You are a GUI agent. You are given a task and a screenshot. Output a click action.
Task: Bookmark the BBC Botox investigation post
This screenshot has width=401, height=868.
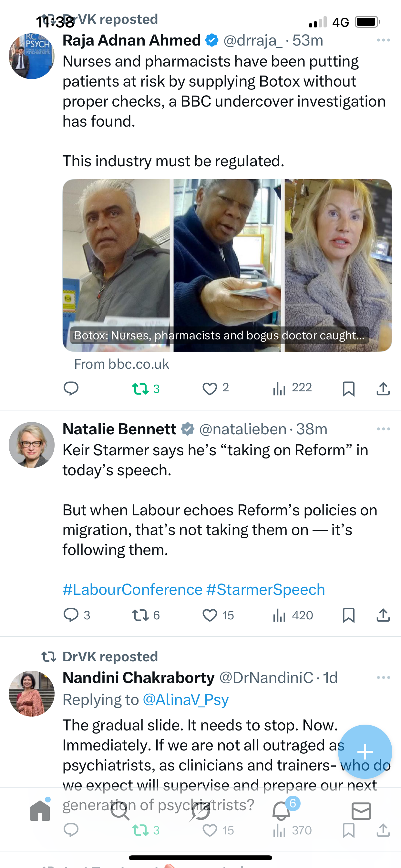click(x=348, y=388)
